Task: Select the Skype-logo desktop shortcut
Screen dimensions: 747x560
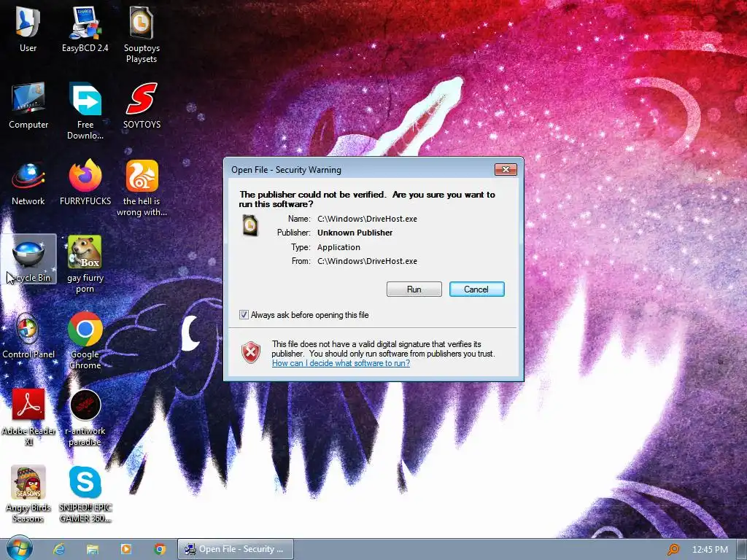Action: tap(85, 494)
